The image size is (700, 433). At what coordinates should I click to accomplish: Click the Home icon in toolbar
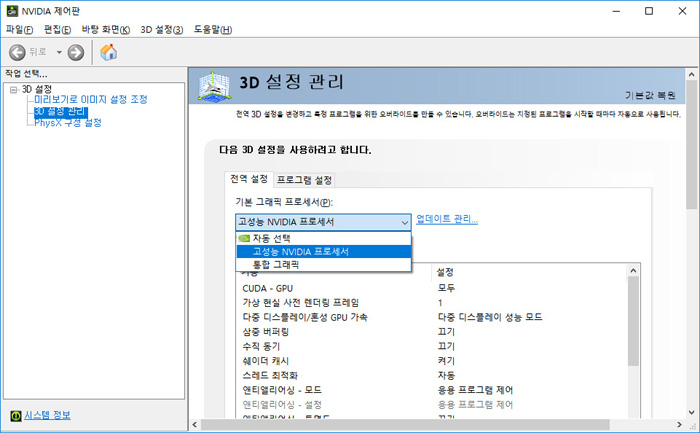[x=108, y=52]
